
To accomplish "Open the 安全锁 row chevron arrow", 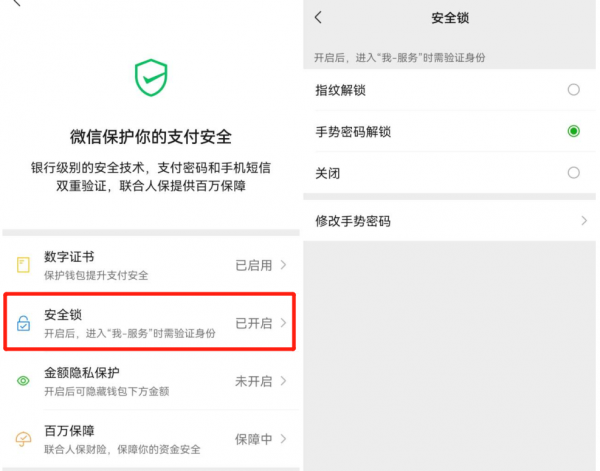I will click(284, 323).
